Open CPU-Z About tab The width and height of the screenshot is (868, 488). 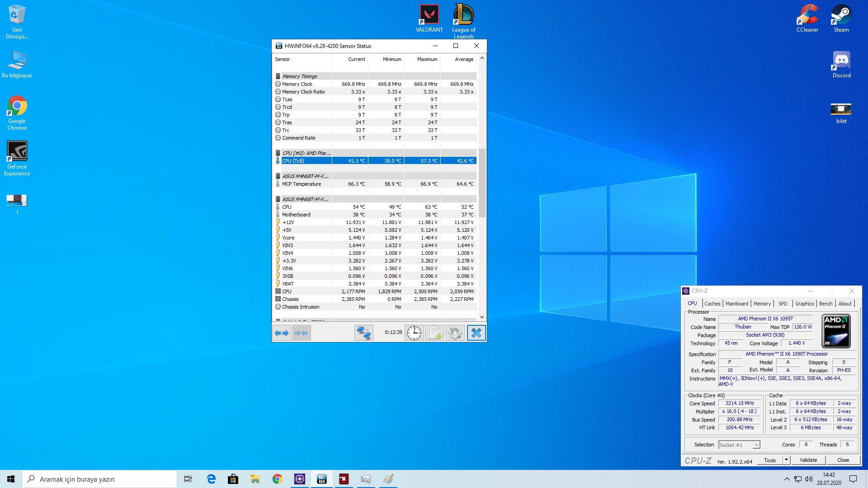point(845,304)
